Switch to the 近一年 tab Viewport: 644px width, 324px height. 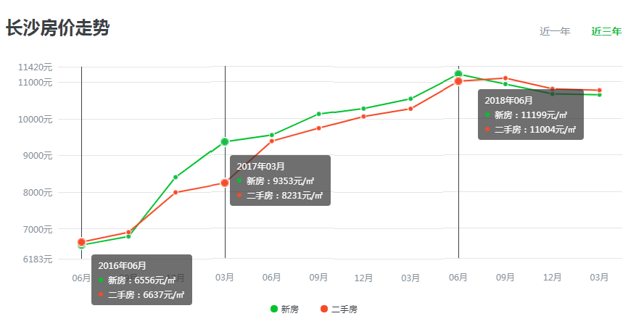[555, 31]
